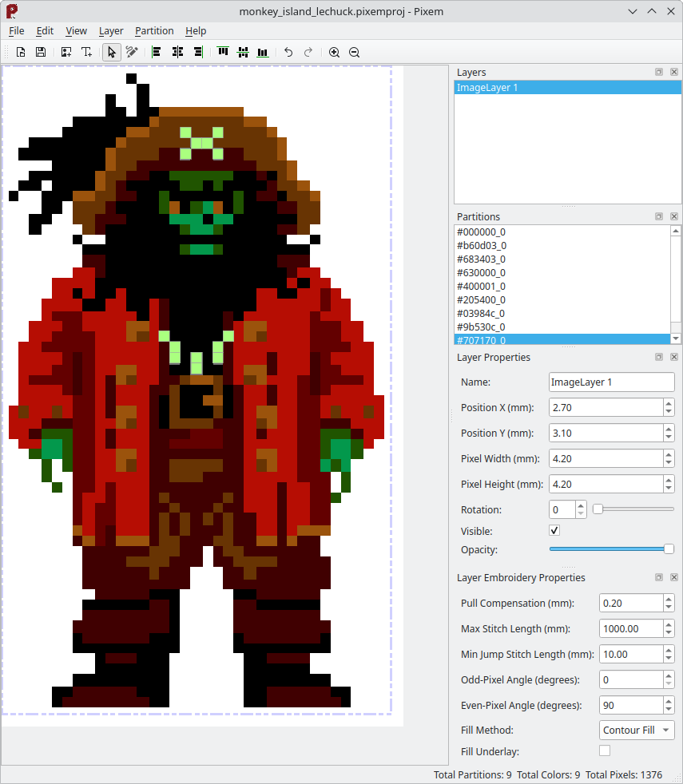Float the Partitions panel
Image resolution: width=683 pixels, height=784 pixels.
tap(659, 216)
